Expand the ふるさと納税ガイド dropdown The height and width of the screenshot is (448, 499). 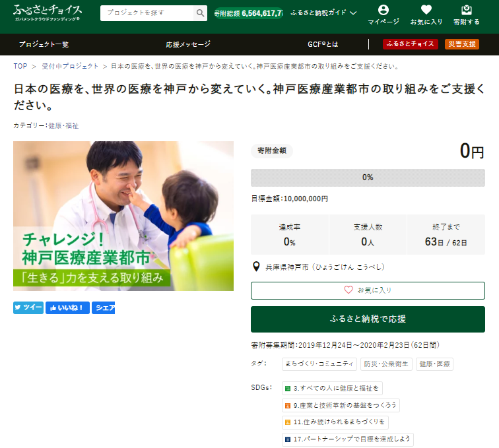[323, 13]
